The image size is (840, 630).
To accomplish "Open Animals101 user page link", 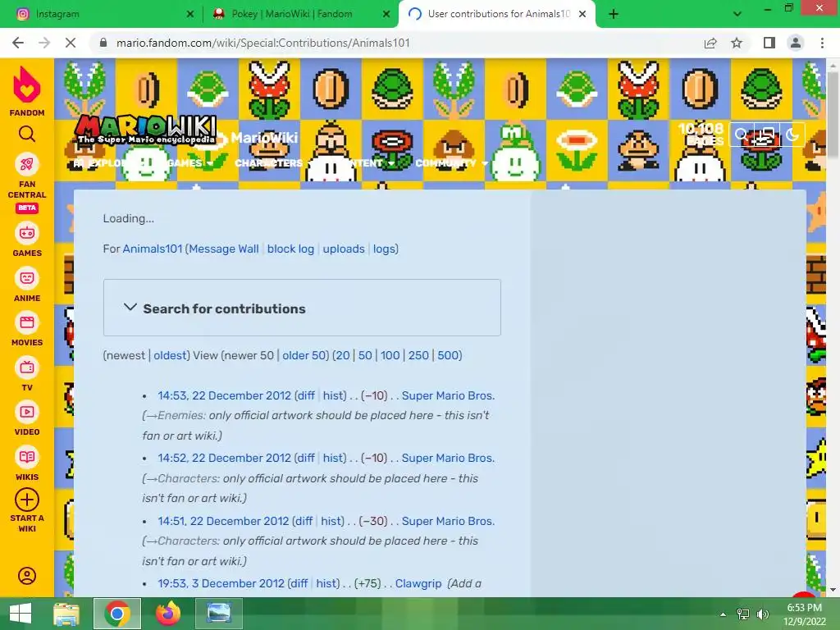I will point(153,249).
